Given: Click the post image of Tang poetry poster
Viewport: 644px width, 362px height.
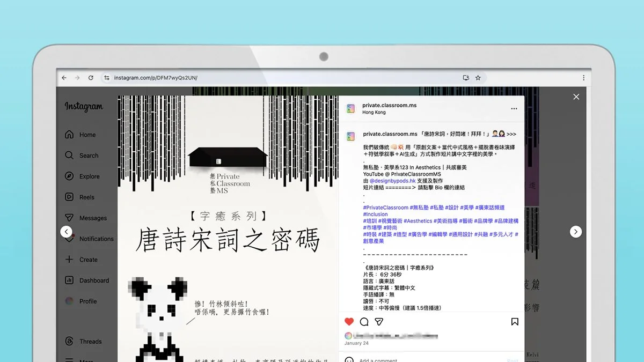Looking at the screenshot, I should 228,228.
